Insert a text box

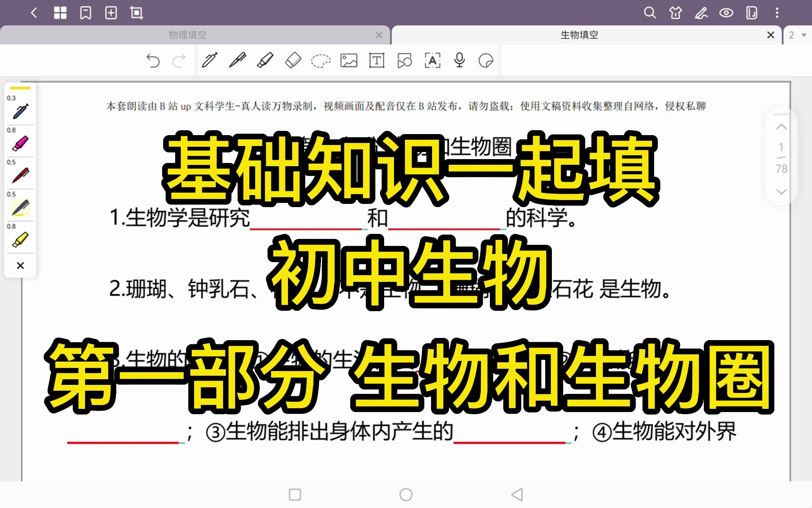click(x=377, y=60)
